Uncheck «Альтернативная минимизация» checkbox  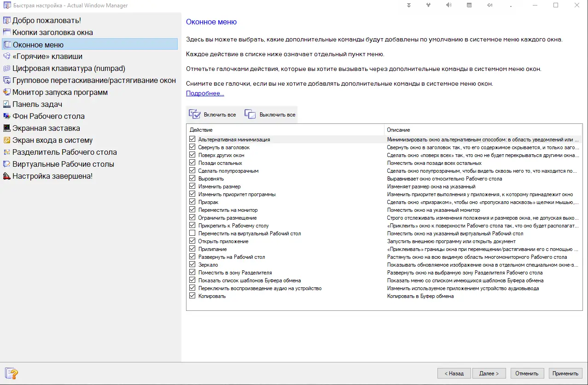tap(192, 139)
